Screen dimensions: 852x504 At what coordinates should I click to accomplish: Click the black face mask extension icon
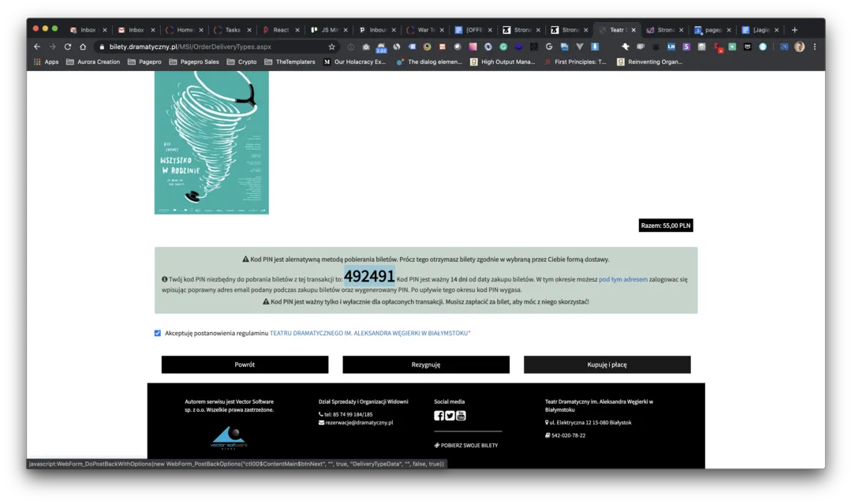point(747,47)
